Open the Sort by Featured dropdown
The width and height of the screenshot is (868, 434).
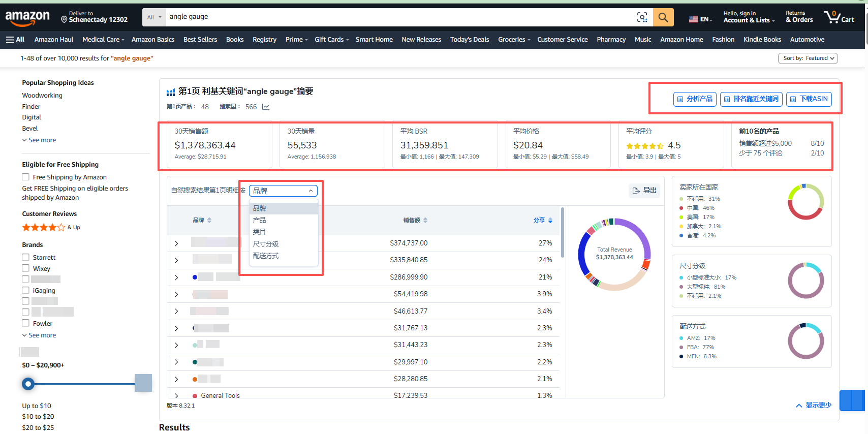pos(808,58)
